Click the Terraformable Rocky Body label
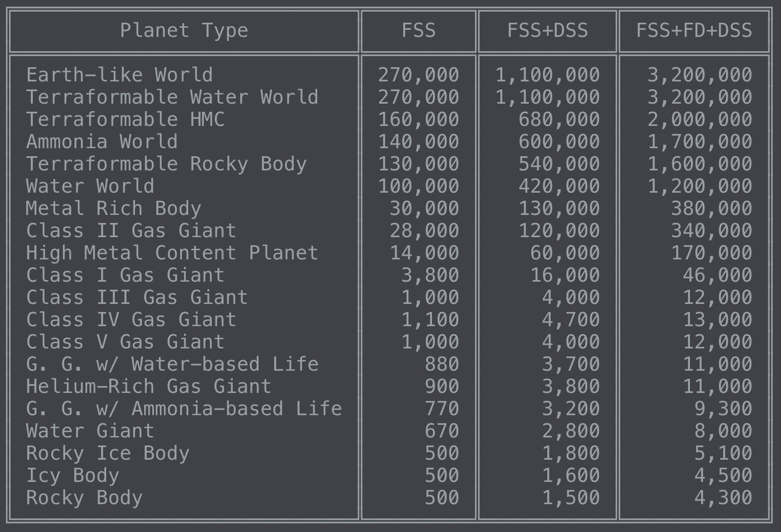This screenshot has width=781, height=532. coord(166,164)
